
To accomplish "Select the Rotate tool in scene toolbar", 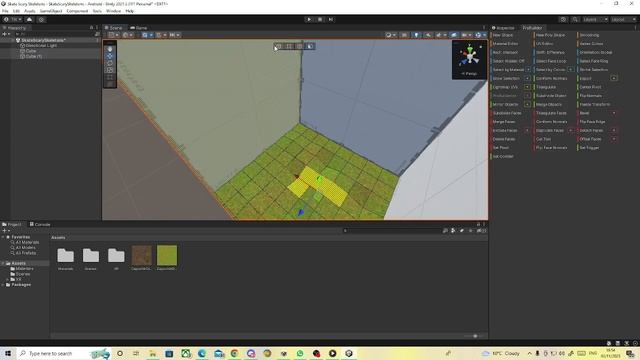I will tap(110, 63).
